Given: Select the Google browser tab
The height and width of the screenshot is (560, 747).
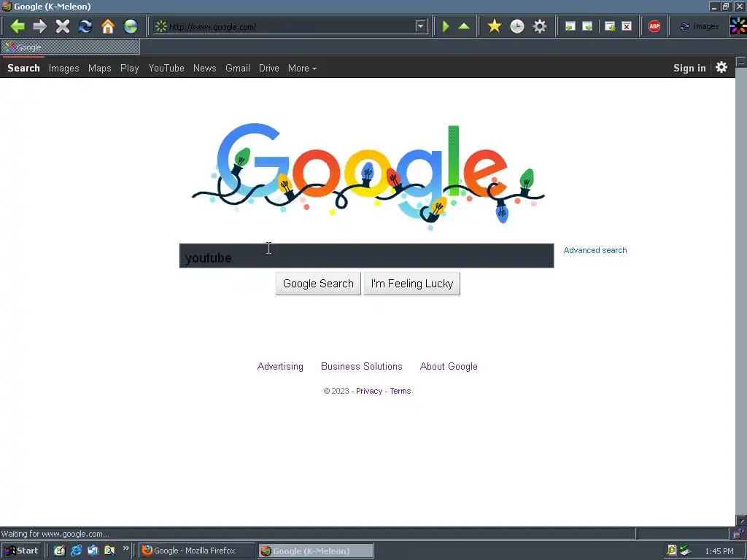Looking at the screenshot, I should pyautogui.click(x=71, y=47).
